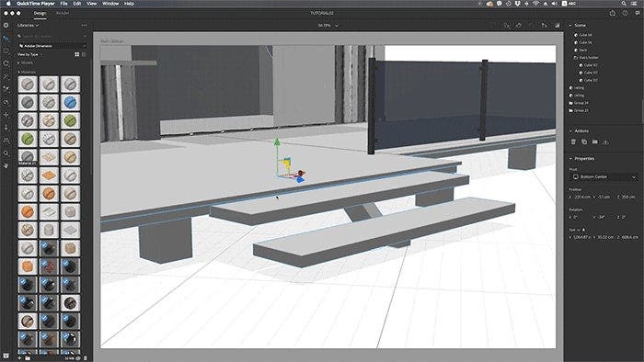Screen dimensions: 644x362
Task: Click the Wi-Fi icon in the macOS menu bar
Action: (x=535, y=4)
